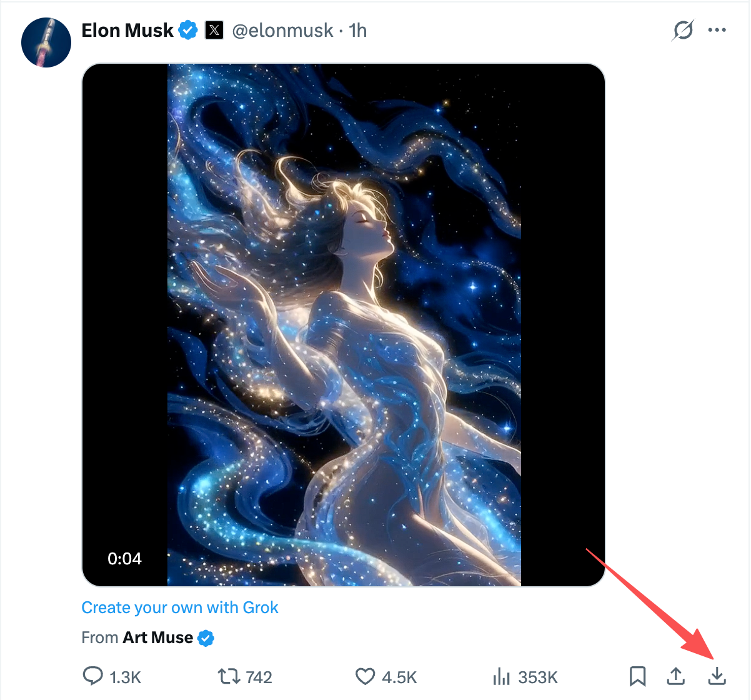The height and width of the screenshot is (700, 751).
Task: Open the post via 1h timestamp
Action: (x=358, y=31)
